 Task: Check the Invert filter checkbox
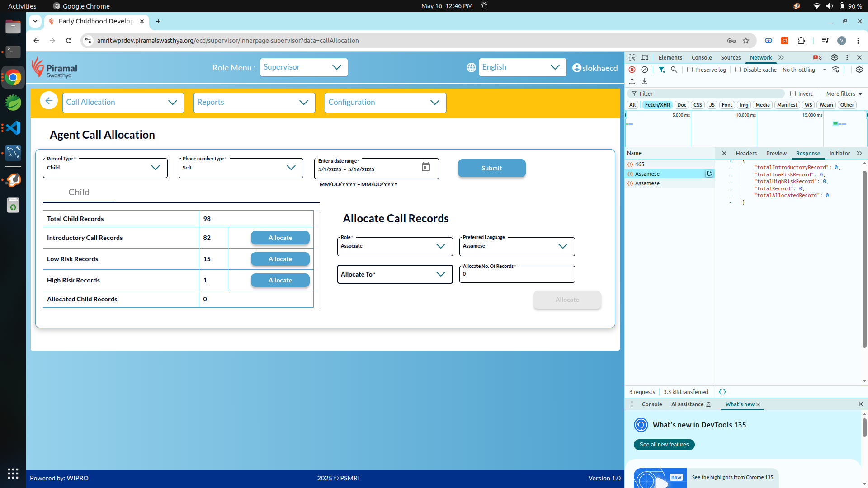793,94
